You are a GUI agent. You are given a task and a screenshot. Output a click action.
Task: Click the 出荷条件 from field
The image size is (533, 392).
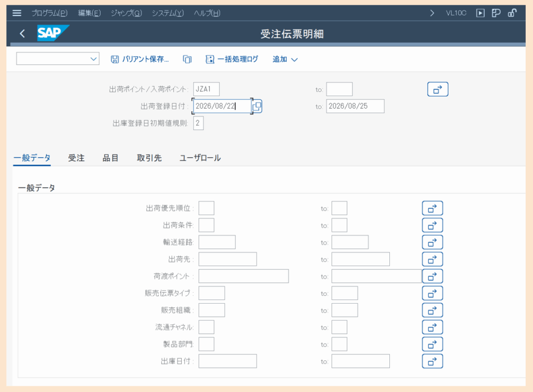click(206, 225)
